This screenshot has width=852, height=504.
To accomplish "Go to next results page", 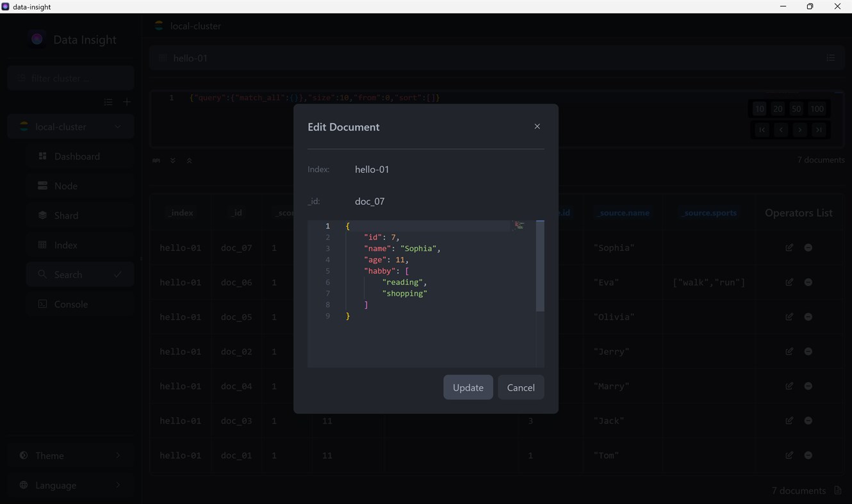I will click(800, 130).
